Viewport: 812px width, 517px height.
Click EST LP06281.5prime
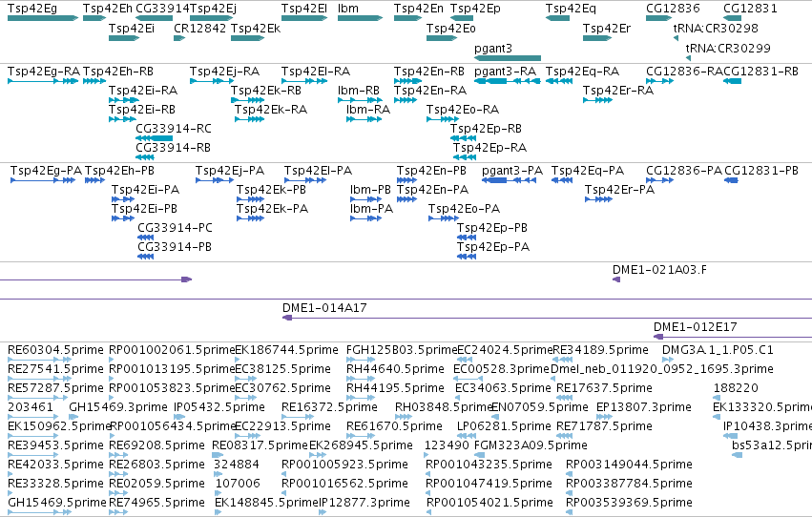(504, 426)
